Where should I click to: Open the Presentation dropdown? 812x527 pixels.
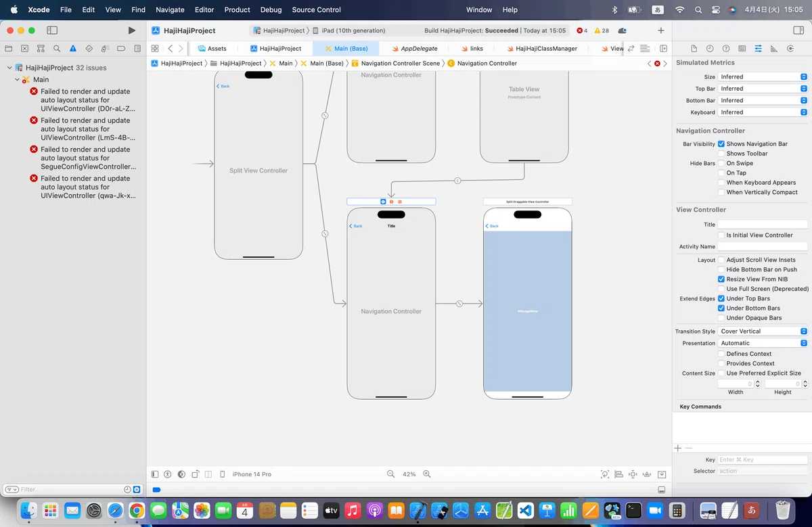pyautogui.click(x=763, y=343)
